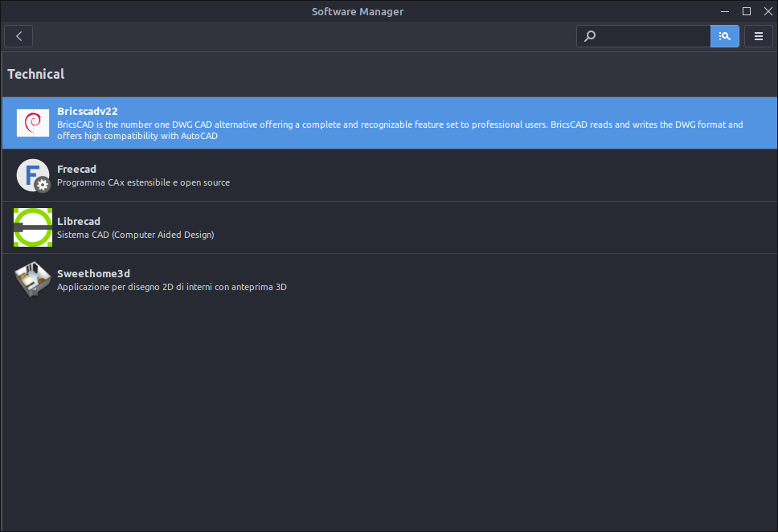
Task: Click 'Sistema CAD (Computer Aided Design)' description
Action: [x=136, y=235]
